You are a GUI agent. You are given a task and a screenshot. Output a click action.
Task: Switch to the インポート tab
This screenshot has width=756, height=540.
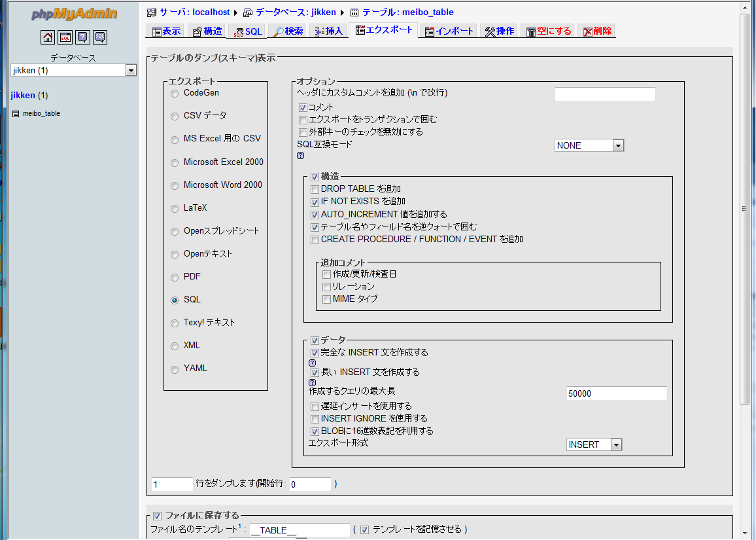448,31
